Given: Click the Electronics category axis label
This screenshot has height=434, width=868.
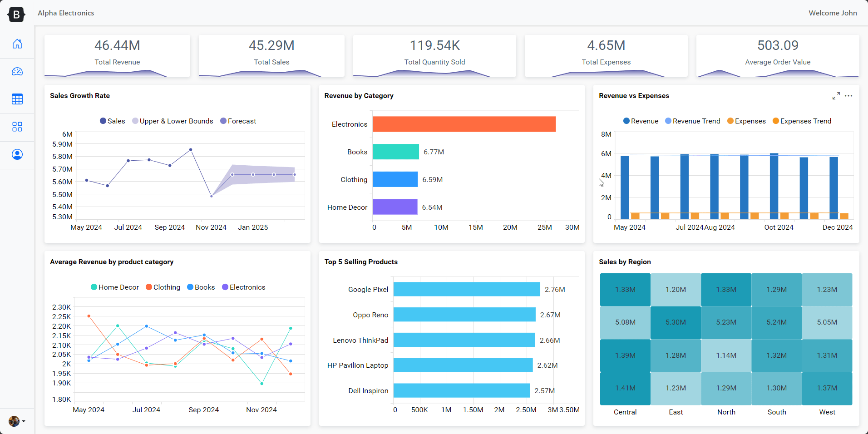Looking at the screenshot, I should click(349, 124).
